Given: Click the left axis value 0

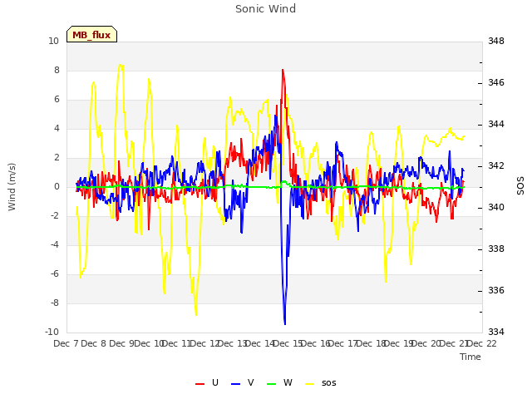Looking at the screenshot, I should point(57,186).
